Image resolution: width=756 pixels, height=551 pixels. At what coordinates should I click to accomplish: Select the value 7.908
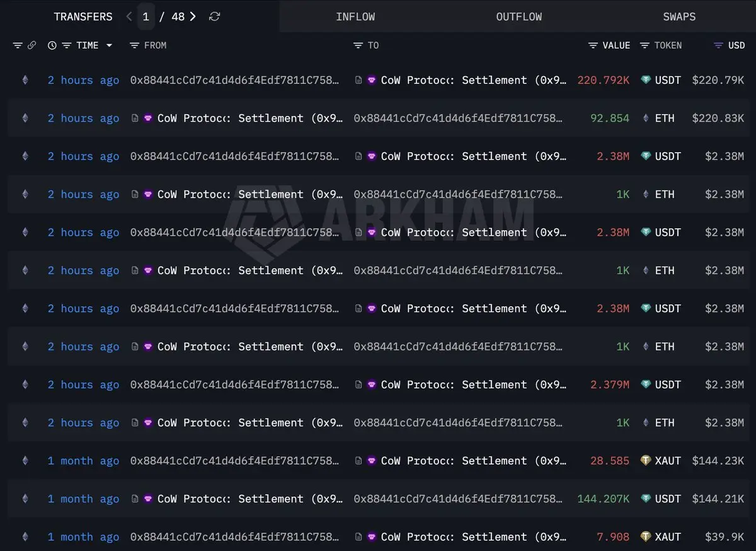pyautogui.click(x=613, y=536)
